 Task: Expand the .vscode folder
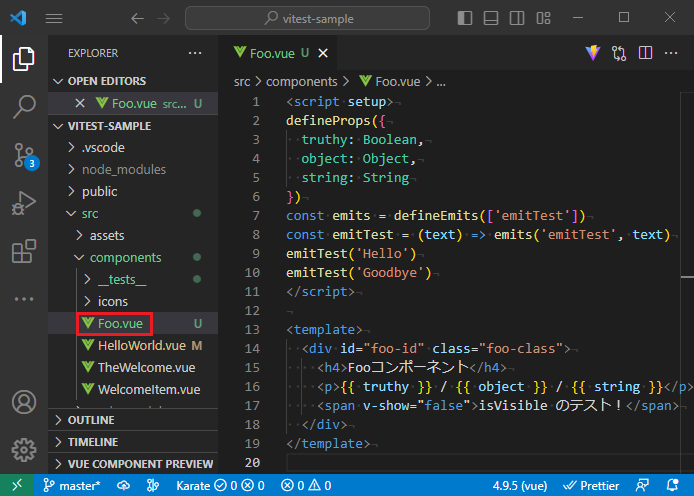point(133,147)
